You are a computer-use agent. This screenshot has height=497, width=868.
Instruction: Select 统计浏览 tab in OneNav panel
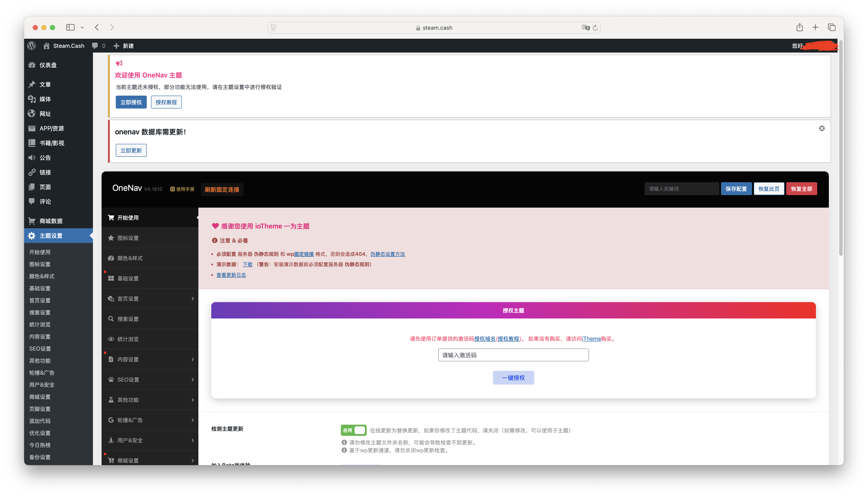(150, 339)
